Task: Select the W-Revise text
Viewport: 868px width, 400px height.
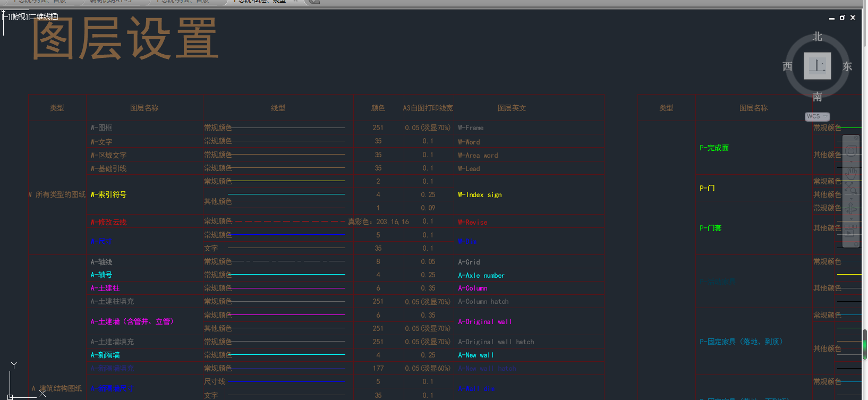Action: pos(473,223)
